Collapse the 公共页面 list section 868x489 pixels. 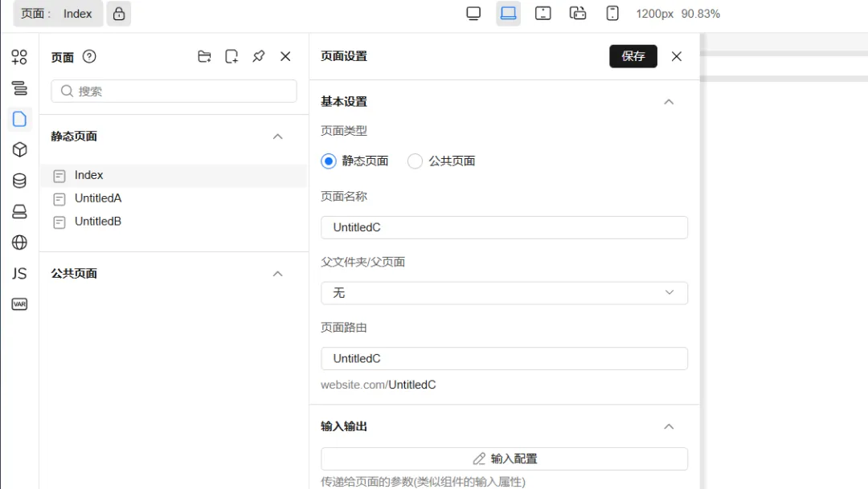278,274
